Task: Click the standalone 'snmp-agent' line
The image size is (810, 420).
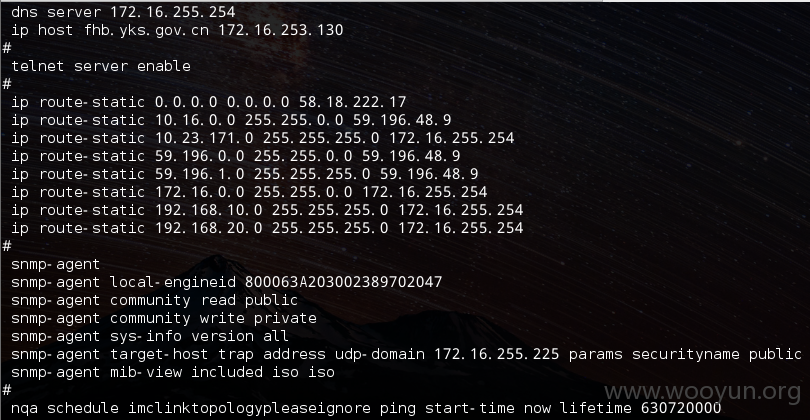Action: point(55,265)
